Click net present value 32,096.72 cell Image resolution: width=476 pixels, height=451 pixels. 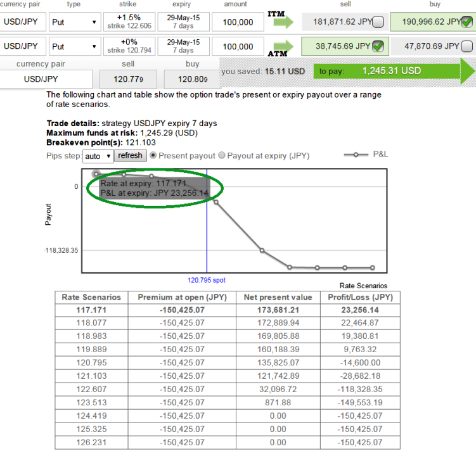pyautogui.click(x=278, y=389)
